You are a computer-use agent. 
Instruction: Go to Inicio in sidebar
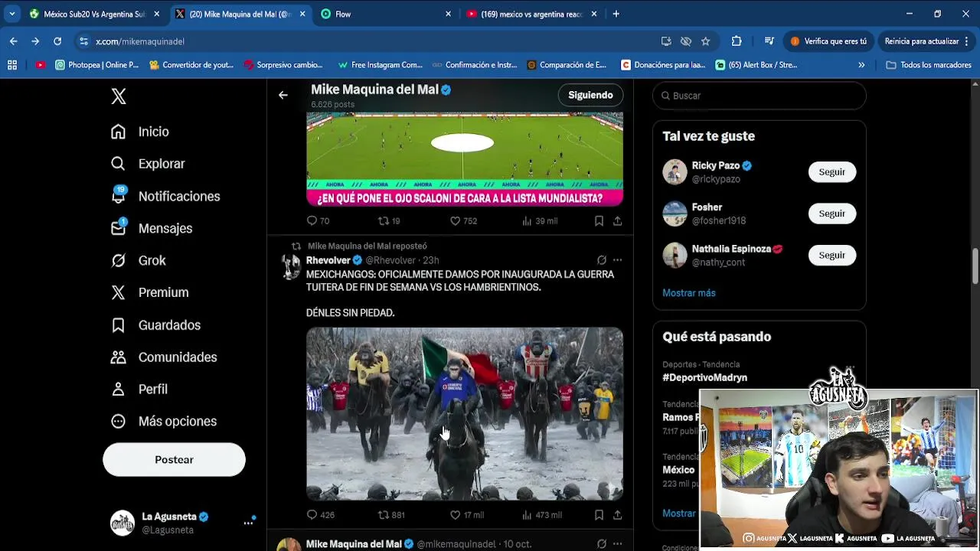[x=139, y=132]
